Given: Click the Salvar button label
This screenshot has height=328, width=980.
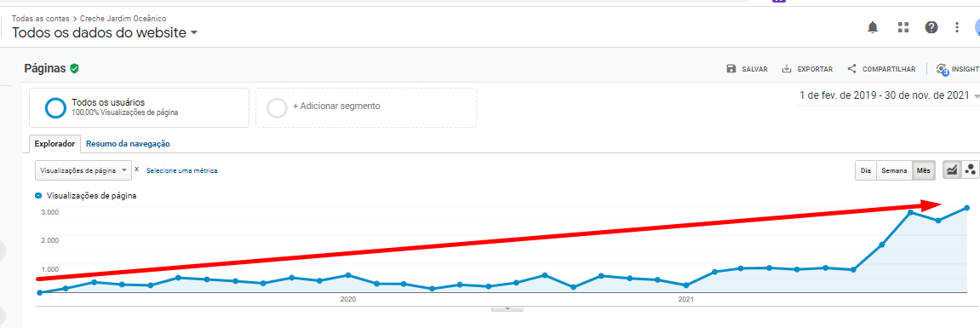Looking at the screenshot, I should click(754, 70).
